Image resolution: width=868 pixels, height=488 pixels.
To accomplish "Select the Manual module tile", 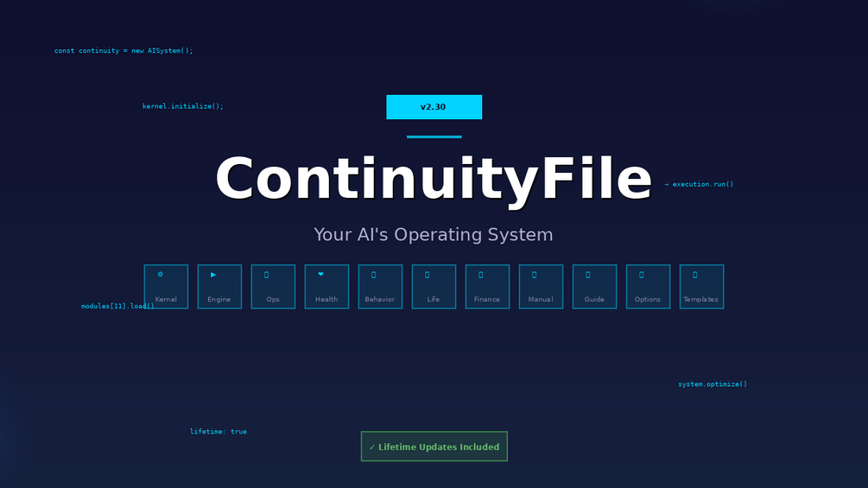I will point(541,287).
